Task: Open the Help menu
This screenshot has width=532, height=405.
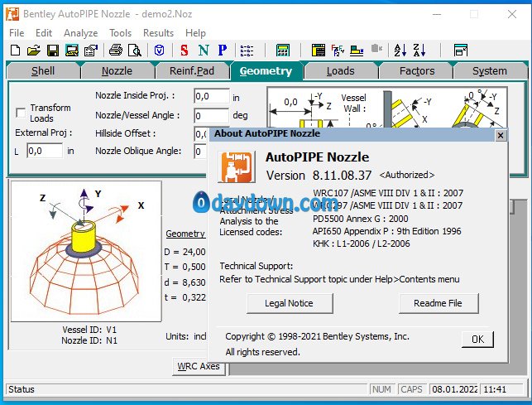Action: [x=195, y=33]
